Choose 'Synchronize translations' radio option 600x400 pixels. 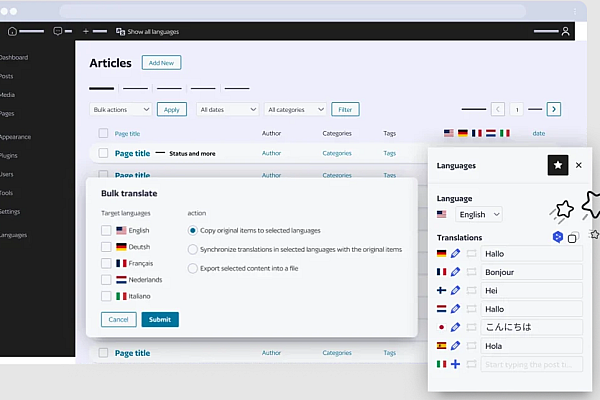point(193,249)
